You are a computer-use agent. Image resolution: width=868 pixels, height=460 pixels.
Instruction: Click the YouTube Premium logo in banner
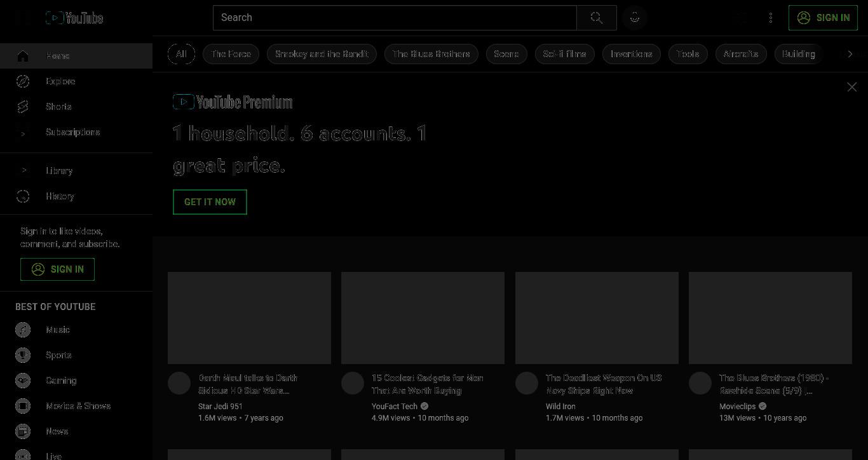233,102
